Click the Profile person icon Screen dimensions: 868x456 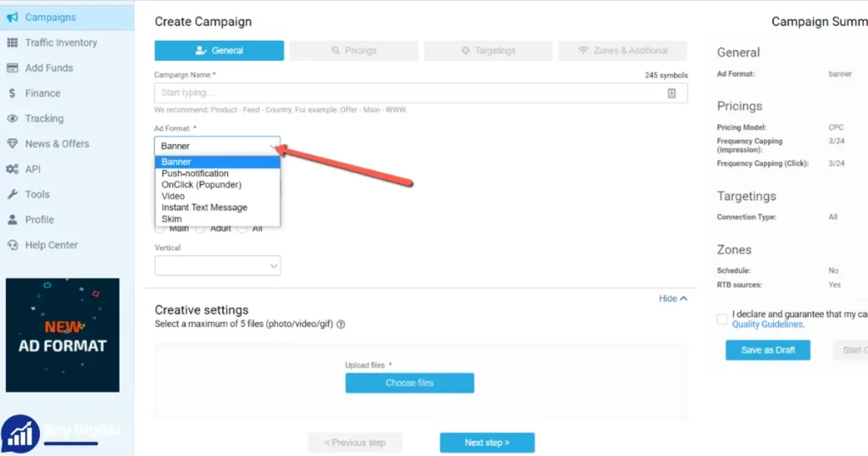(x=12, y=220)
